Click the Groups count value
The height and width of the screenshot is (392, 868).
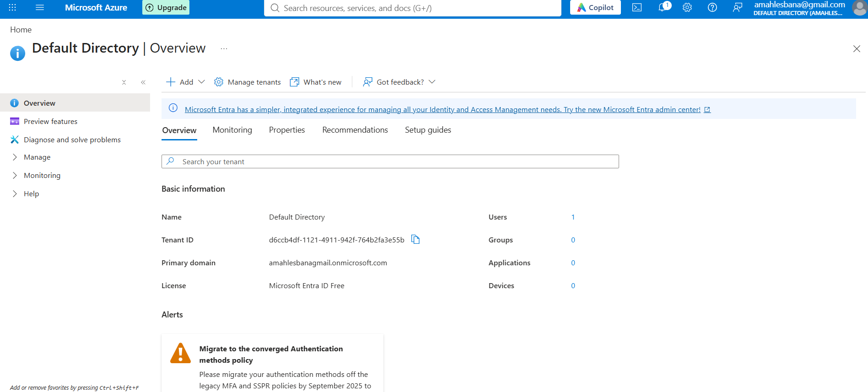point(573,240)
